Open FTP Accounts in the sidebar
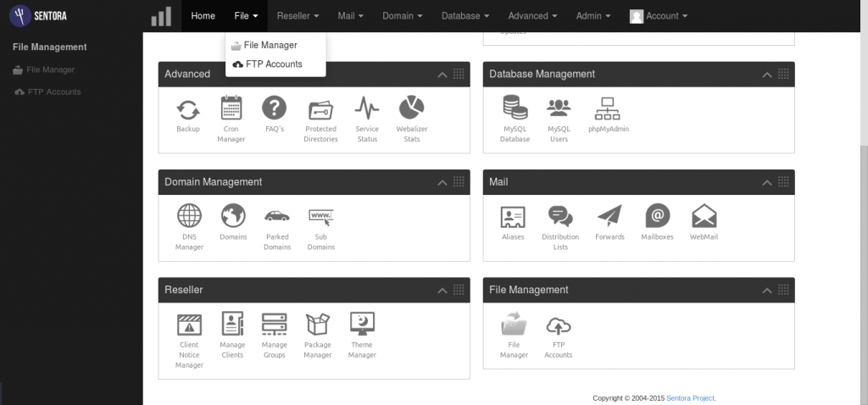868x405 pixels. (54, 92)
